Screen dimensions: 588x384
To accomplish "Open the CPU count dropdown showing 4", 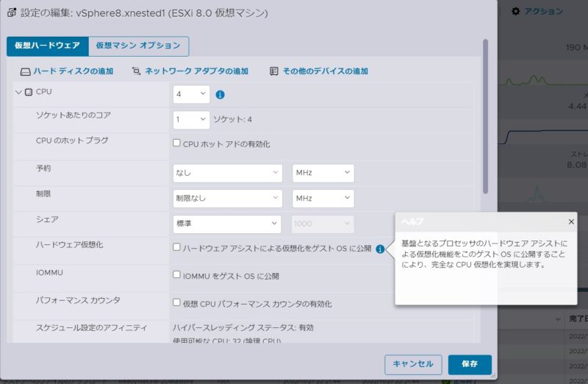I will tap(191, 94).
